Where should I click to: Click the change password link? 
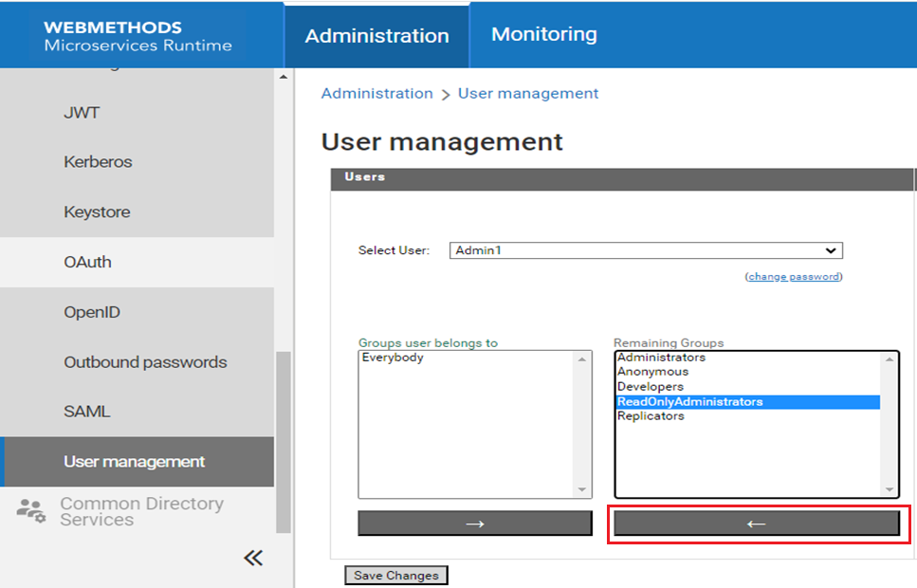(794, 277)
